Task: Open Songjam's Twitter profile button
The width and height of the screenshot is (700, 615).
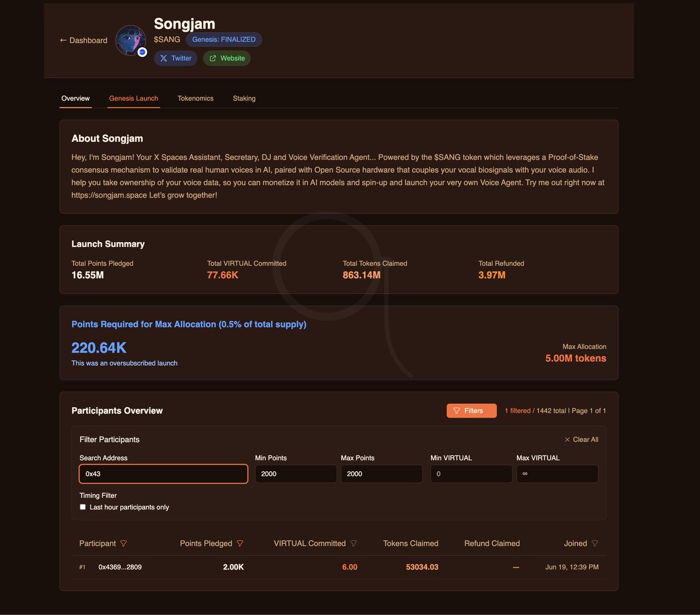Action: [176, 58]
